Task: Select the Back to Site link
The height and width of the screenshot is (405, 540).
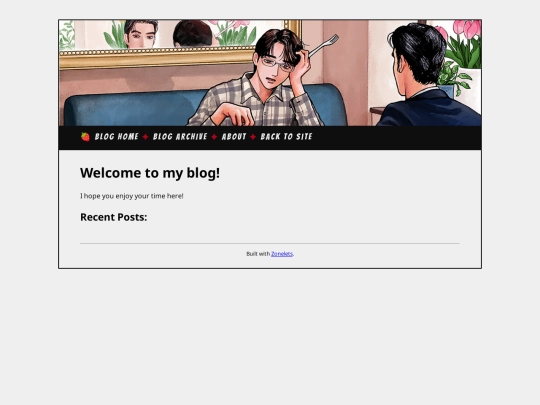Action: point(286,137)
